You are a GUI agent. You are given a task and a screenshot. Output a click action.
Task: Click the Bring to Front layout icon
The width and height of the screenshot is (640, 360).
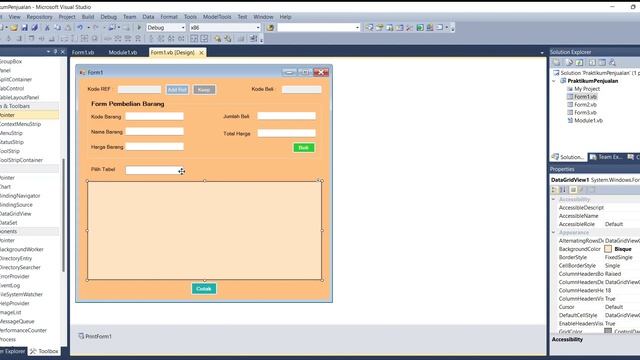coord(218,38)
